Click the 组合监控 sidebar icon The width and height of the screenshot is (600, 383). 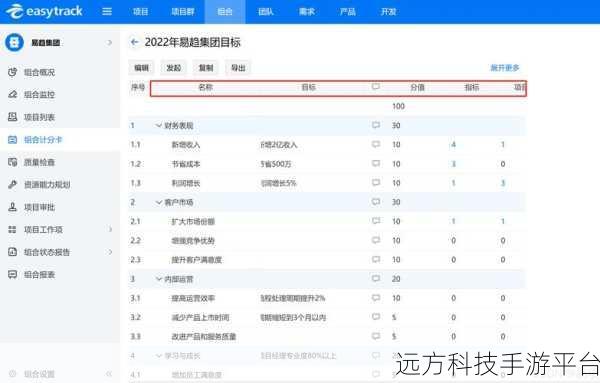[13, 95]
